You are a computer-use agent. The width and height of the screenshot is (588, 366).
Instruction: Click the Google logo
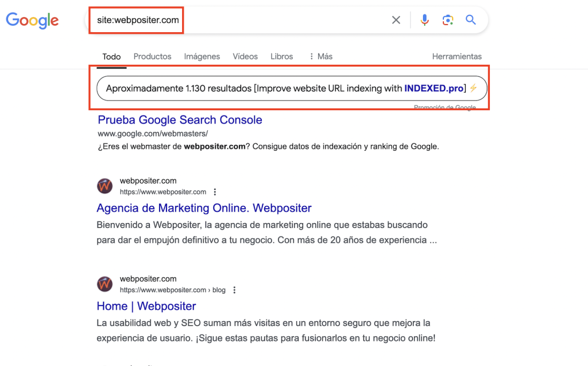click(32, 21)
